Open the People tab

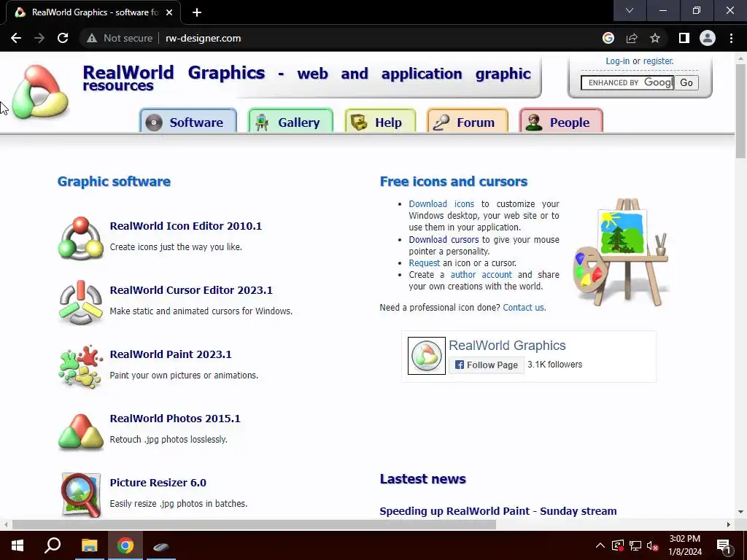[x=561, y=122]
